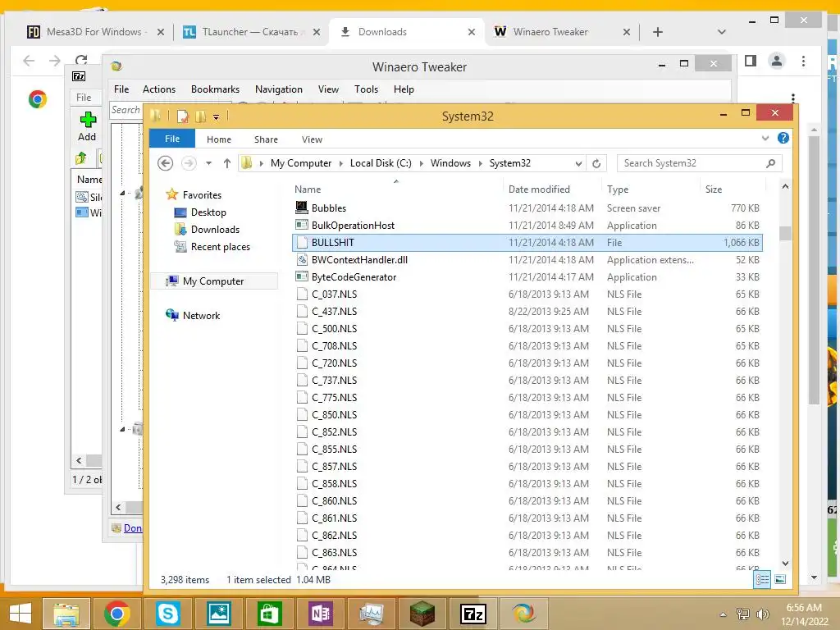Customize Quick Access Toolbar dropdown
840x630 pixels.
coord(216,116)
